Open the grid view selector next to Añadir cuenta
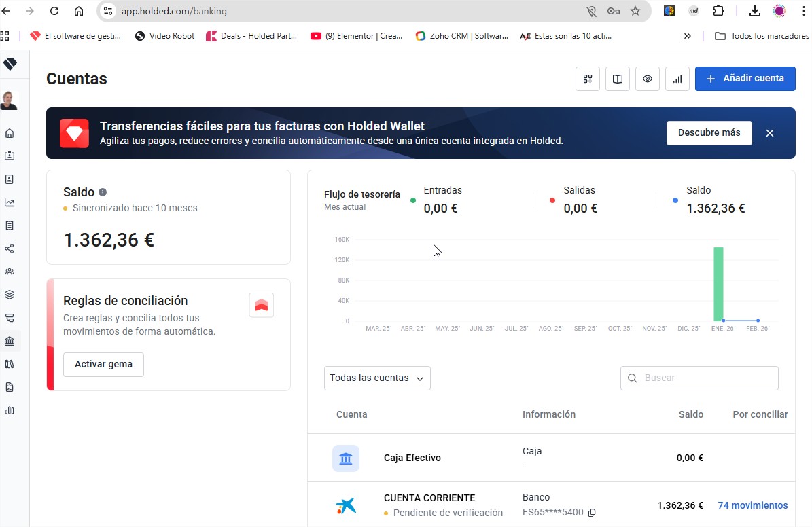812x527 pixels. tap(587, 79)
